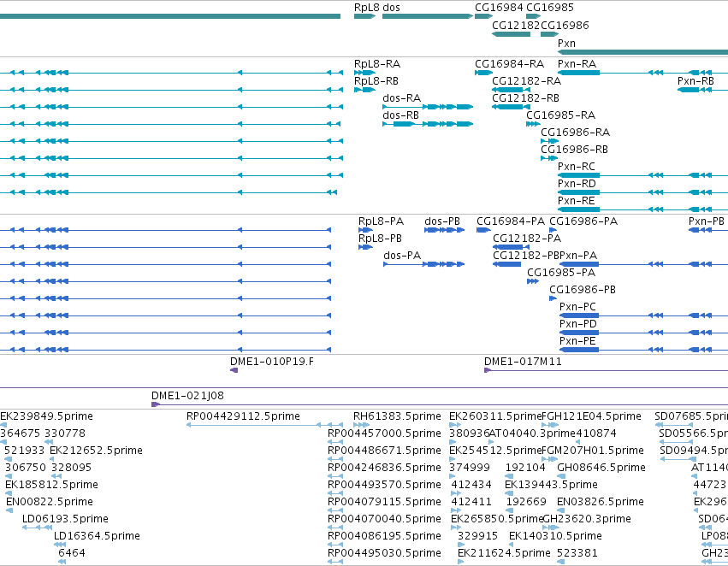Click EST LD16364.5prime
The image size is (728, 566).
pyautogui.click(x=97, y=536)
